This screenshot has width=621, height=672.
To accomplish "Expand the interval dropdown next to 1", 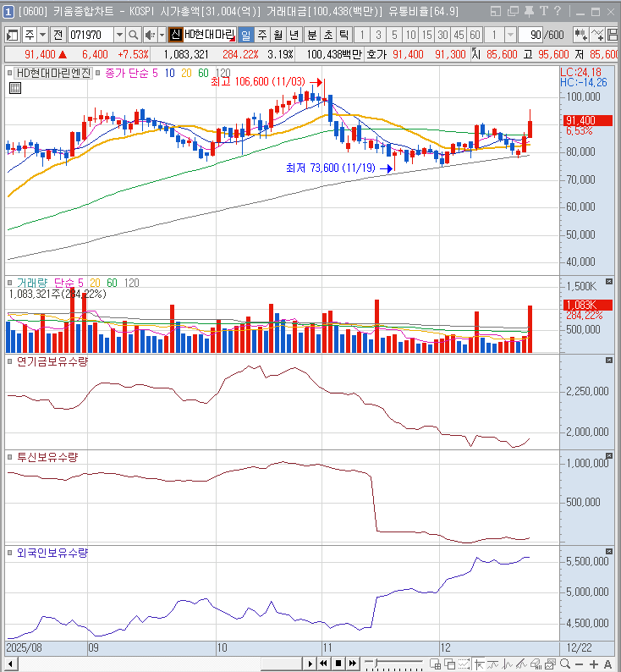I will (x=511, y=35).
